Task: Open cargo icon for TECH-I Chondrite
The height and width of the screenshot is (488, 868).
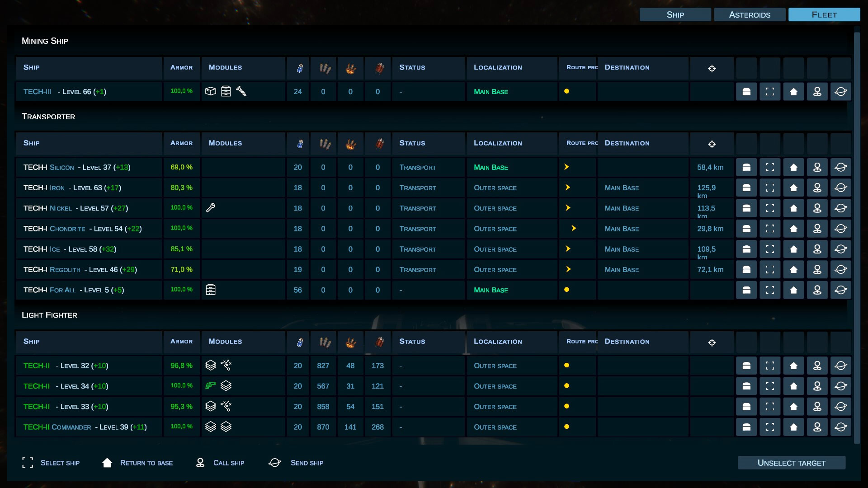Action: coord(746,229)
